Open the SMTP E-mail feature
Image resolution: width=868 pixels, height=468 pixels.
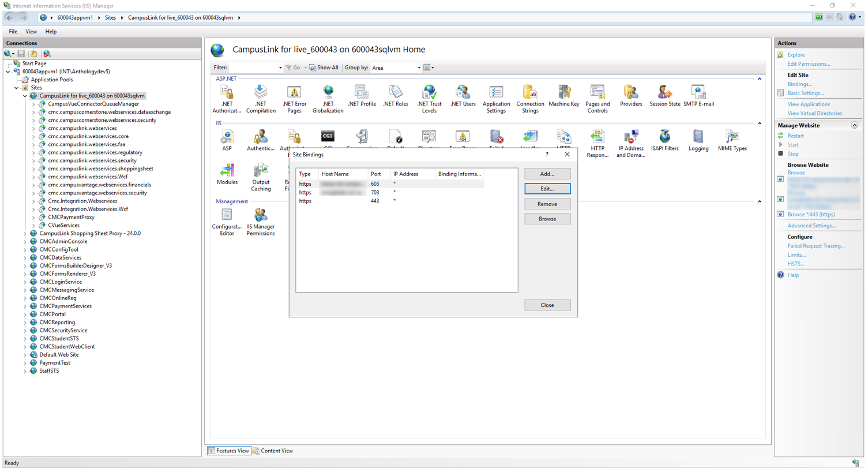[698, 96]
